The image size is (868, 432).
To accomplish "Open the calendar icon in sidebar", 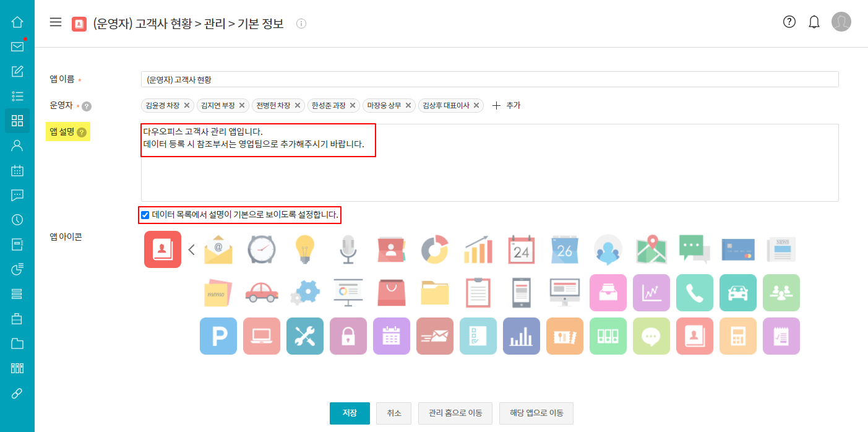I will [x=17, y=170].
